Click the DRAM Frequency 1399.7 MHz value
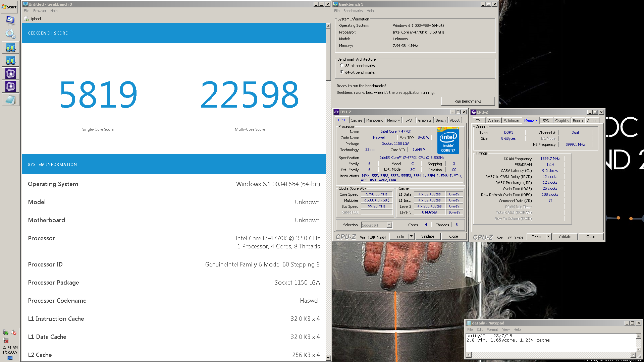The height and width of the screenshot is (362, 644). [x=550, y=159]
